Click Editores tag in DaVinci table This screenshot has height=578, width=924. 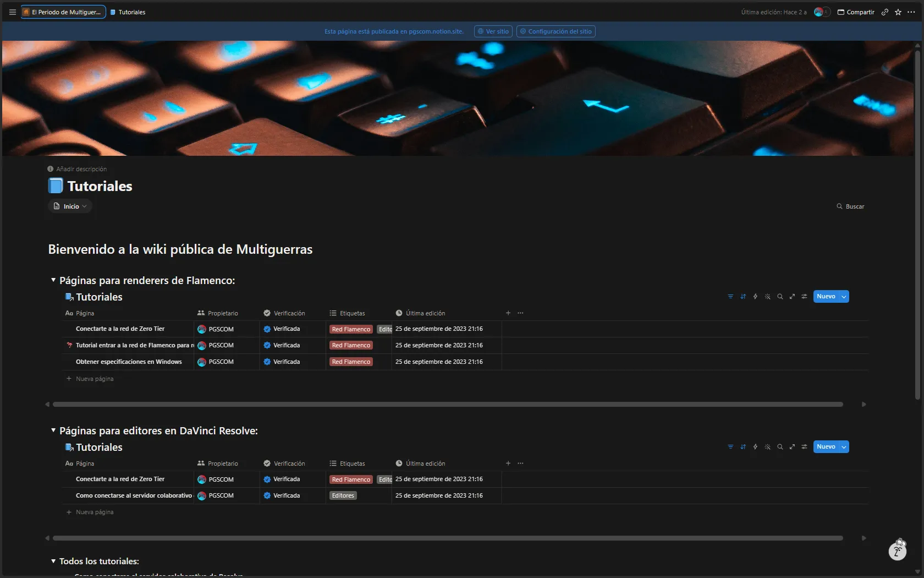[343, 496]
